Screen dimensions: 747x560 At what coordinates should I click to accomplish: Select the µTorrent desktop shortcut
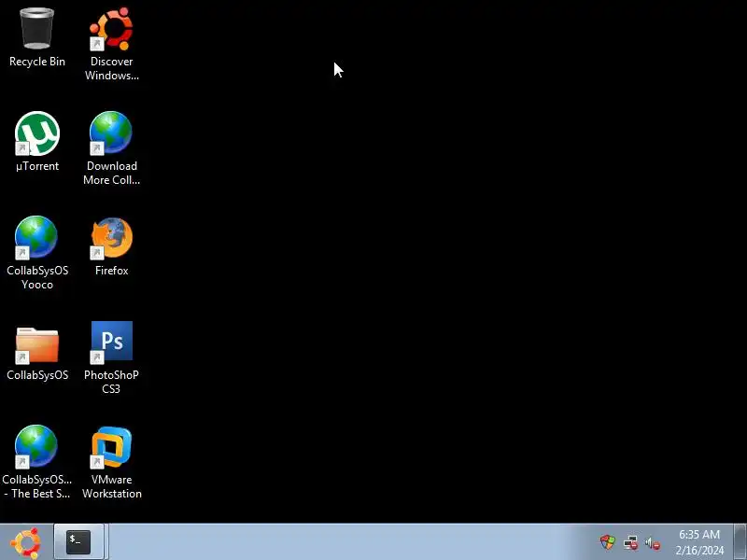[37, 133]
